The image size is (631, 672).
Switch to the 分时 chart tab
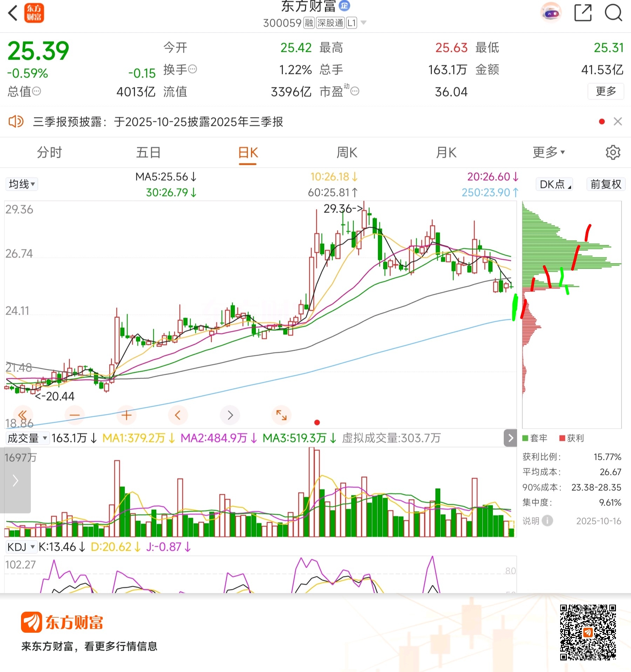(x=49, y=153)
